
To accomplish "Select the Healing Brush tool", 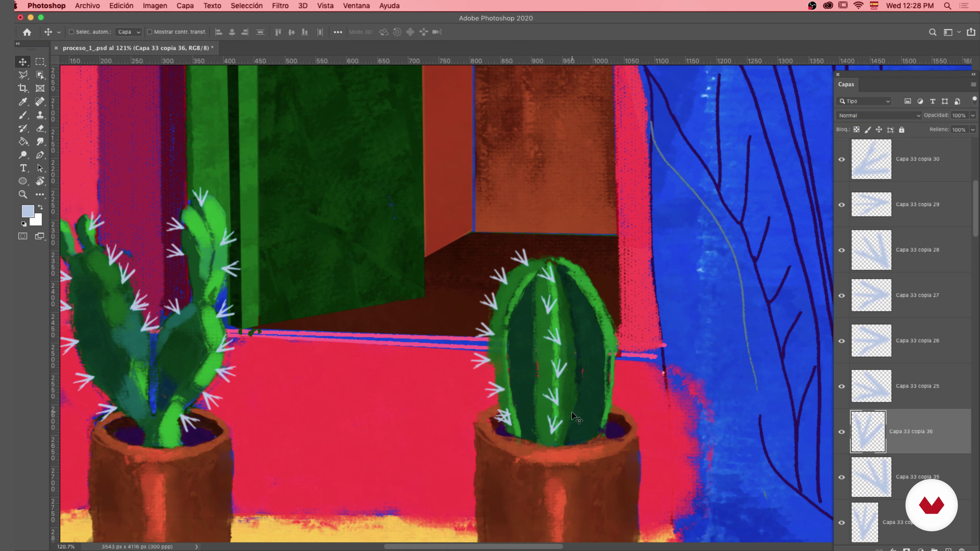I will click(40, 102).
